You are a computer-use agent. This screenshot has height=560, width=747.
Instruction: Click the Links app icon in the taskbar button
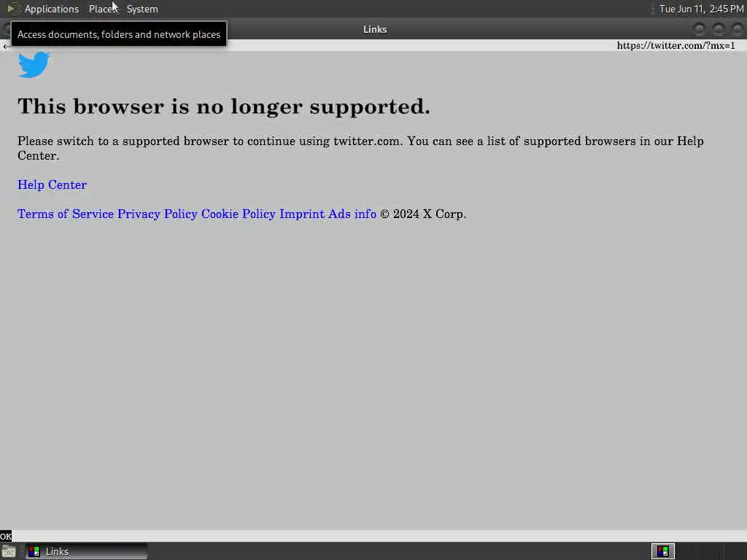point(34,551)
